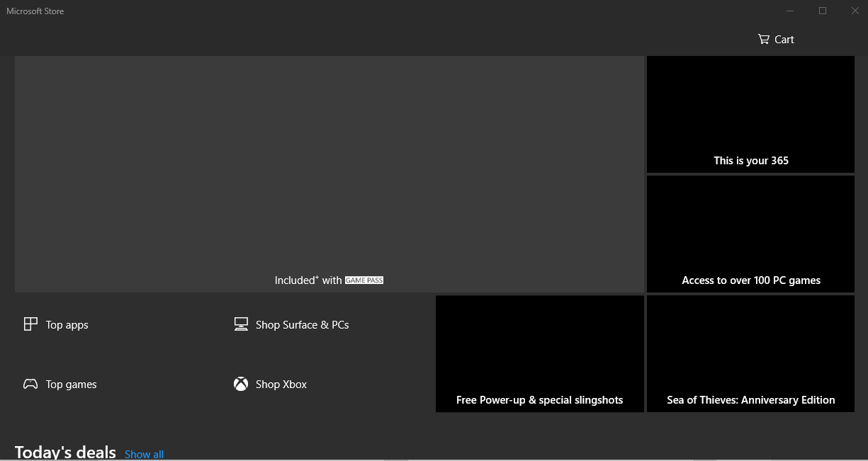Open 'Free Power-up & special slingshots' tile
Viewport: 868px width, 461px height.
click(540, 353)
